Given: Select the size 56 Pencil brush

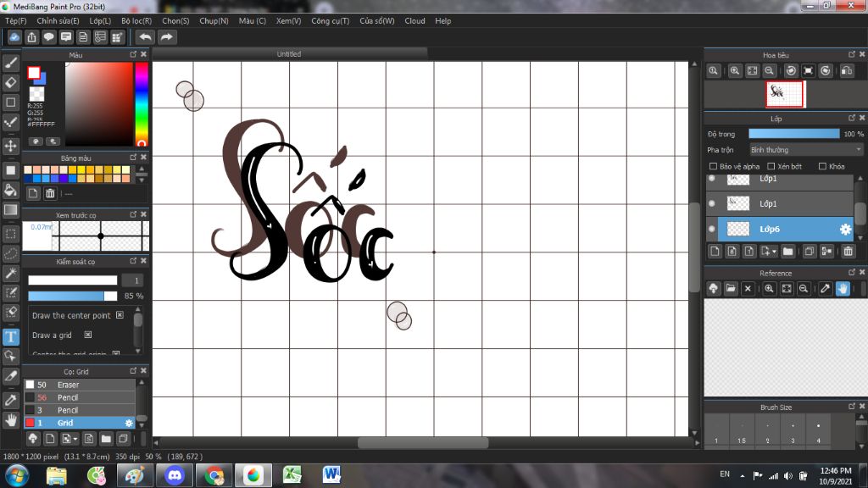Looking at the screenshot, I should [80, 398].
